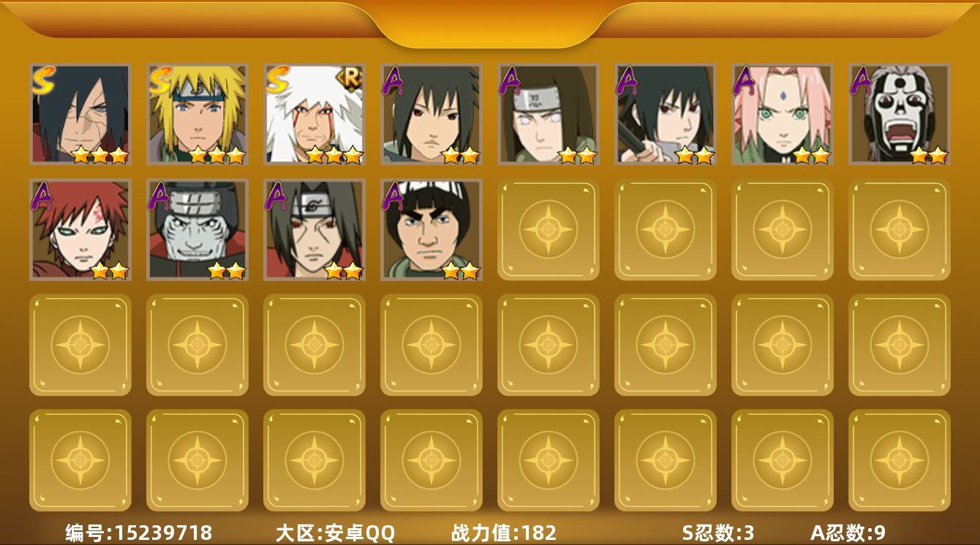Click the A-rank ninja holding a sword
The width and height of the screenshot is (980, 545).
pyautogui.click(x=666, y=113)
